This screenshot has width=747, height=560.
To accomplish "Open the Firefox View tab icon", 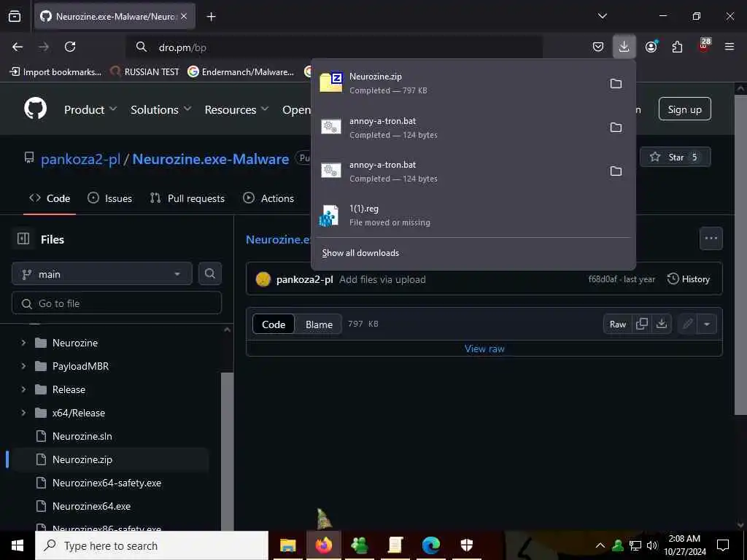I will coord(15,16).
